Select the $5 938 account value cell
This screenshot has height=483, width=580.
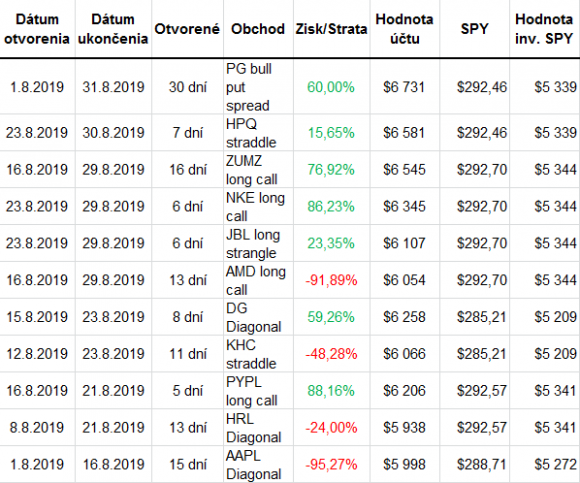[x=405, y=428]
